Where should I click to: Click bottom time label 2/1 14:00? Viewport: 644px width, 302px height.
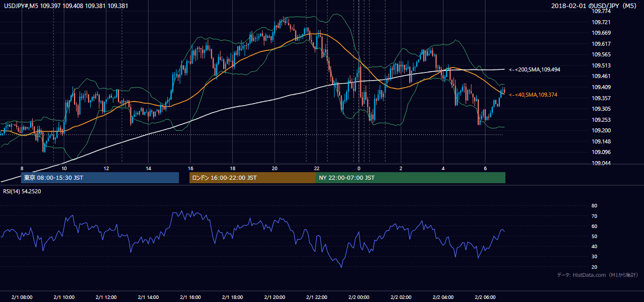[148, 297]
